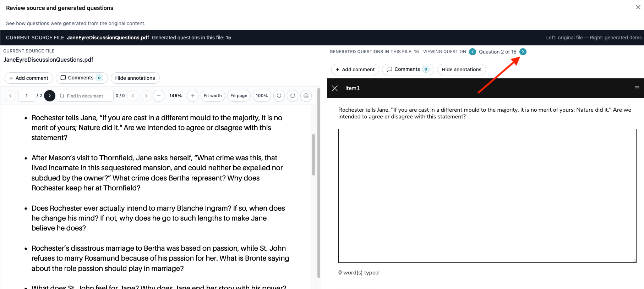Open Comments in generated questions pane
Screen dimensions: 644x289
(x=408, y=70)
